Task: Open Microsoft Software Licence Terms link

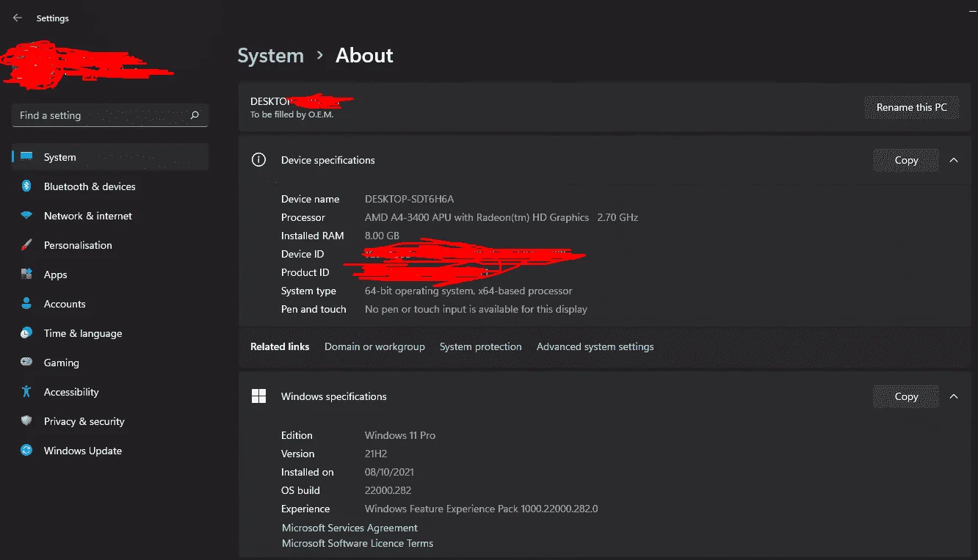Action: [x=358, y=543]
